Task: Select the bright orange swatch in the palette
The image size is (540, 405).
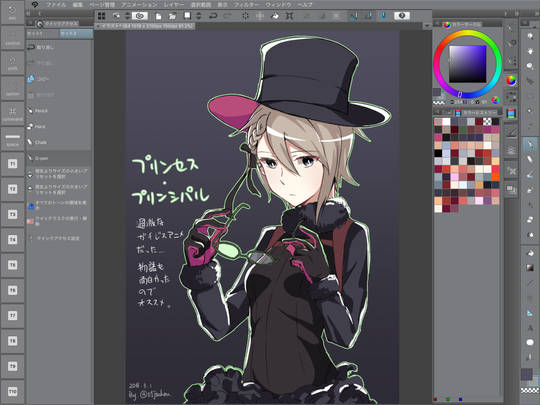Action: pos(495,177)
